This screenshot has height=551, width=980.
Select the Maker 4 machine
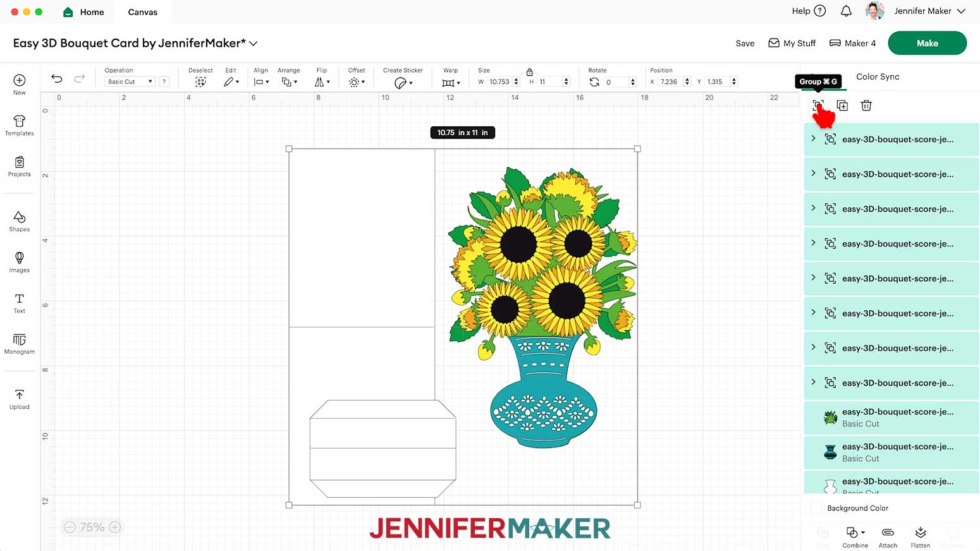pyautogui.click(x=852, y=43)
